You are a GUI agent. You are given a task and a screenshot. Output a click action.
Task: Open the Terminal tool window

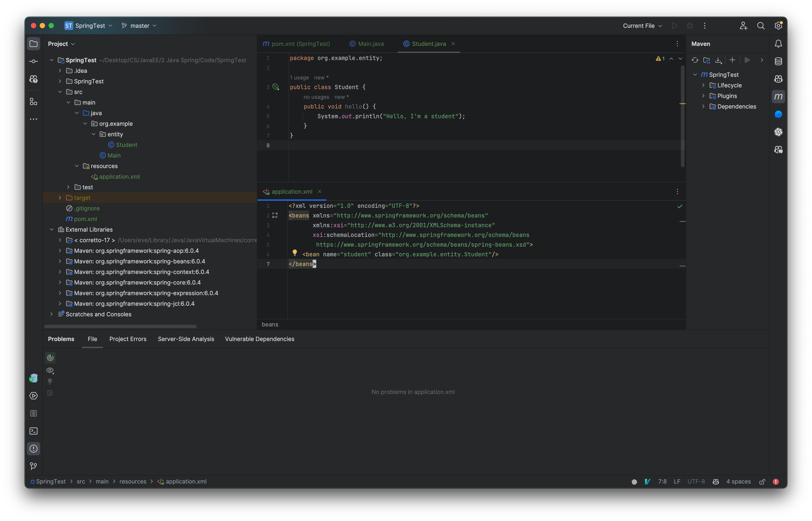[x=34, y=431]
